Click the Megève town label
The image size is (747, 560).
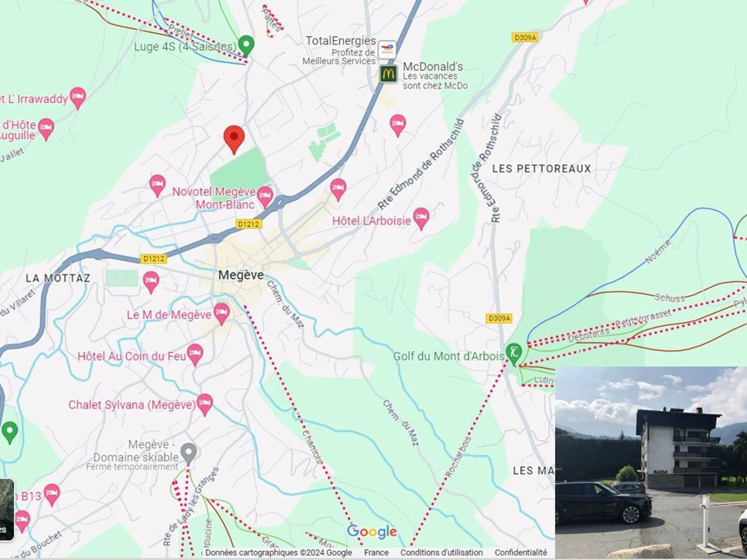pyautogui.click(x=241, y=275)
